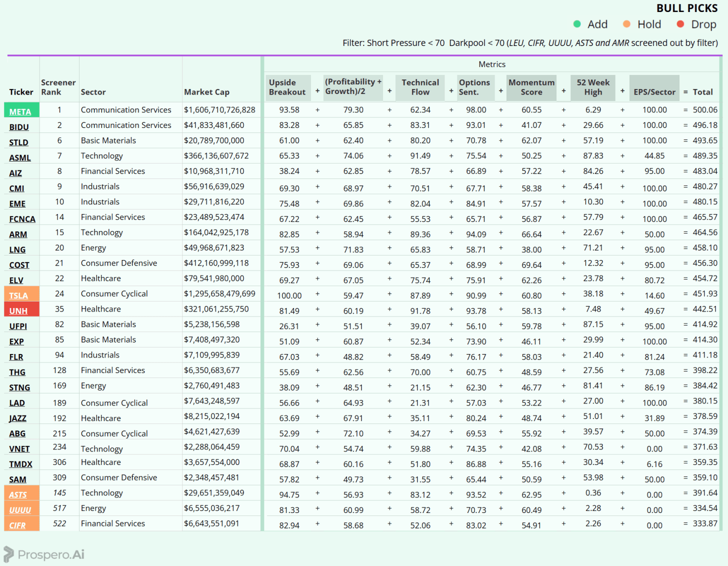This screenshot has width=728, height=566.
Task: Open the FCNCA ticker link
Action: [22, 219]
